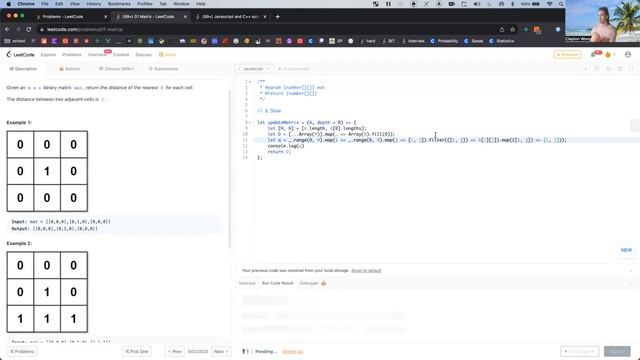Open the JavaScript language dropdown
The width and height of the screenshot is (640, 360).
255,69
